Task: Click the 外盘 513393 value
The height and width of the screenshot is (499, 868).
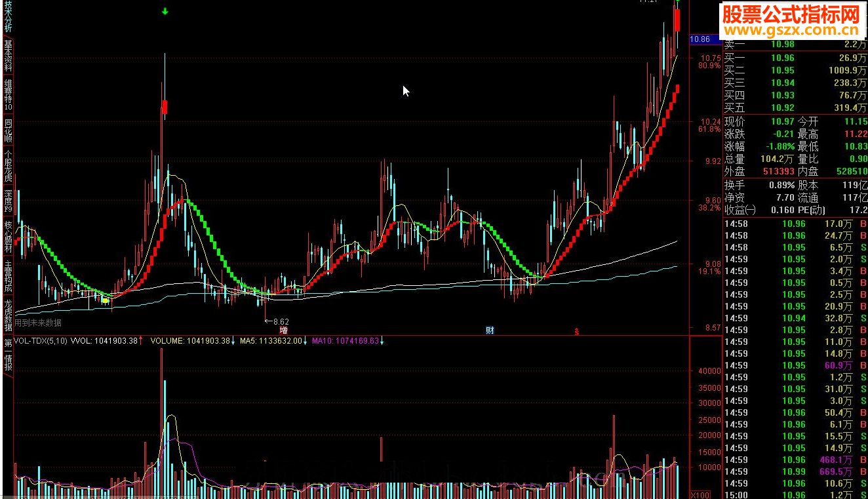Action: coord(778,171)
